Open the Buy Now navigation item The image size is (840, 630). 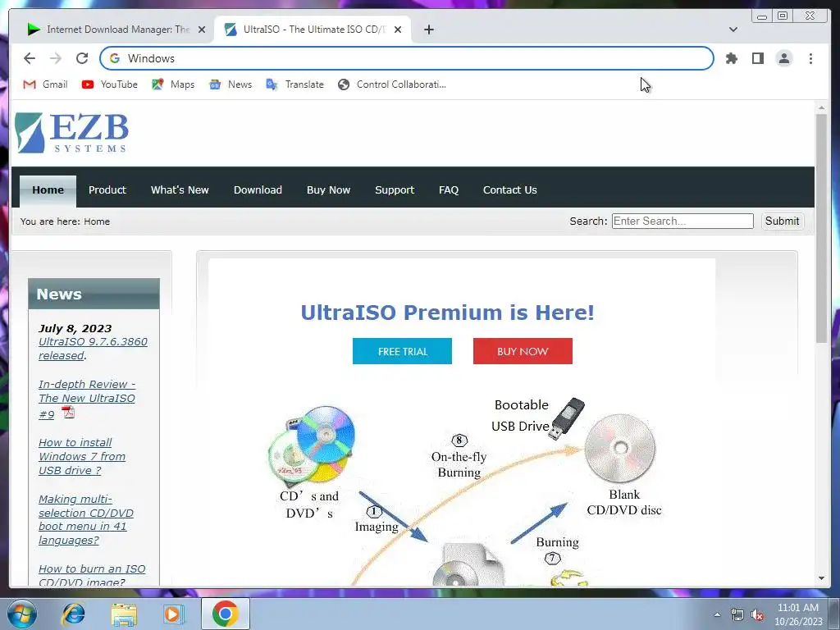point(328,190)
